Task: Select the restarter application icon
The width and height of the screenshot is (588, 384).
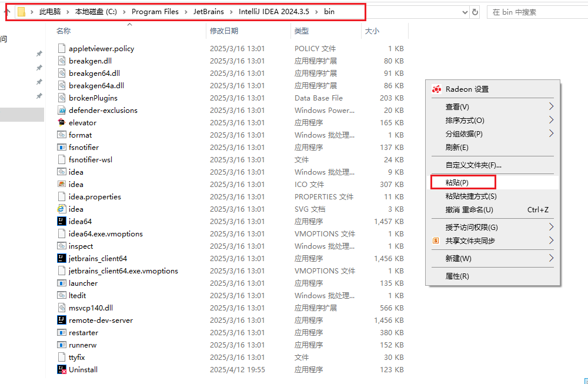Action: pyautogui.click(x=62, y=333)
